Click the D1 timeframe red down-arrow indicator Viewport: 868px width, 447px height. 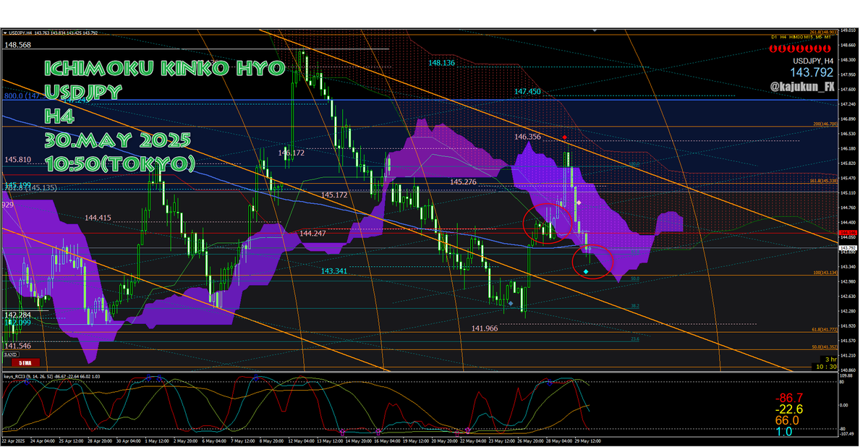point(774,48)
